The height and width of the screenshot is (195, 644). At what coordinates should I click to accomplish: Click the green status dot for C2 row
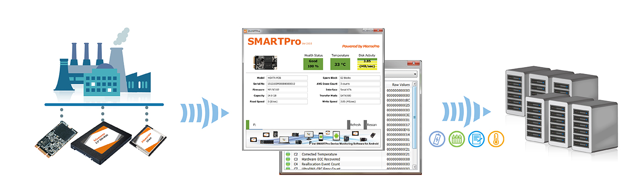coord(288,155)
